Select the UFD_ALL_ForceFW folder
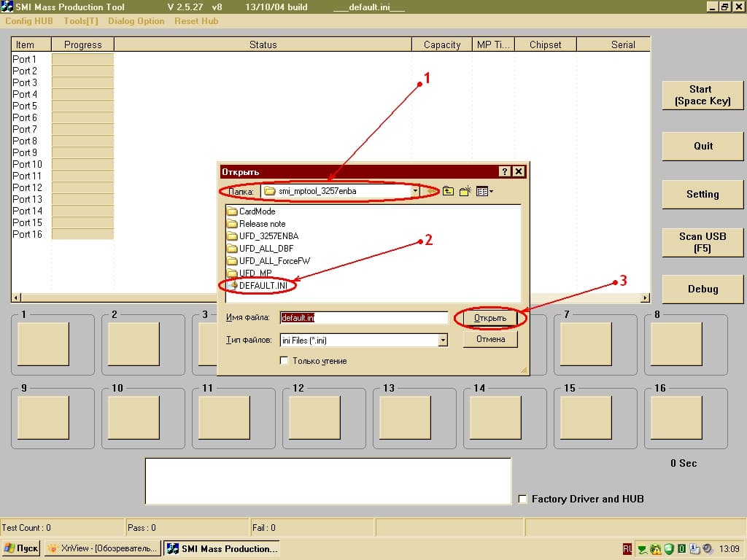This screenshot has height=560, width=747. [x=268, y=261]
